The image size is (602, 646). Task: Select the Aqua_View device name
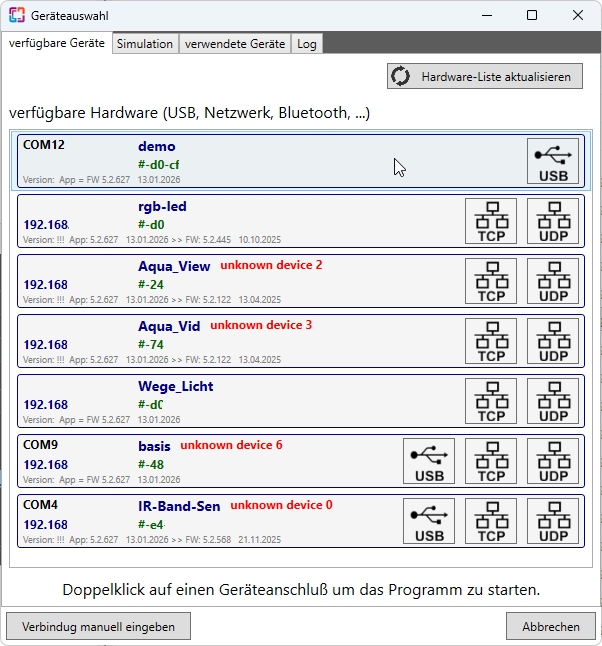point(174,266)
